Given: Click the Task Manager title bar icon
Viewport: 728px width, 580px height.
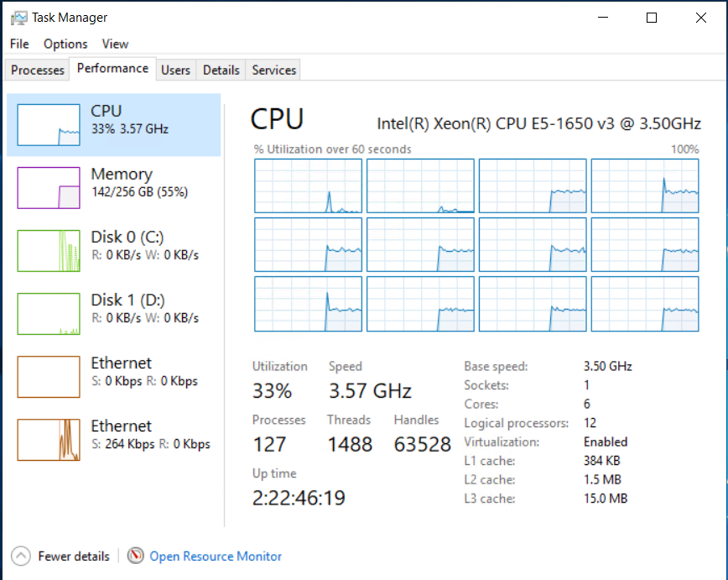Looking at the screenshot, I should (x=19, y=18).
